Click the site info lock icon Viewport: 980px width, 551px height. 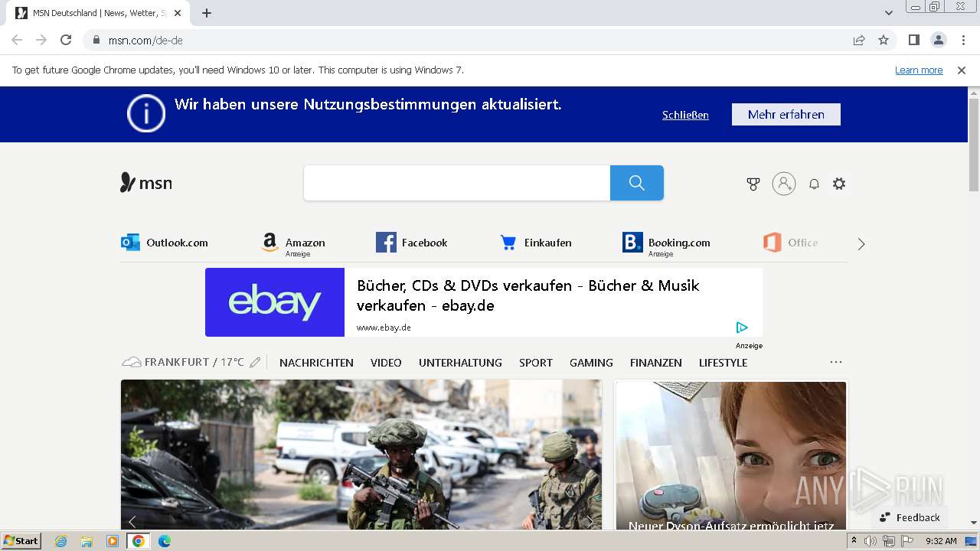[96, 40]
